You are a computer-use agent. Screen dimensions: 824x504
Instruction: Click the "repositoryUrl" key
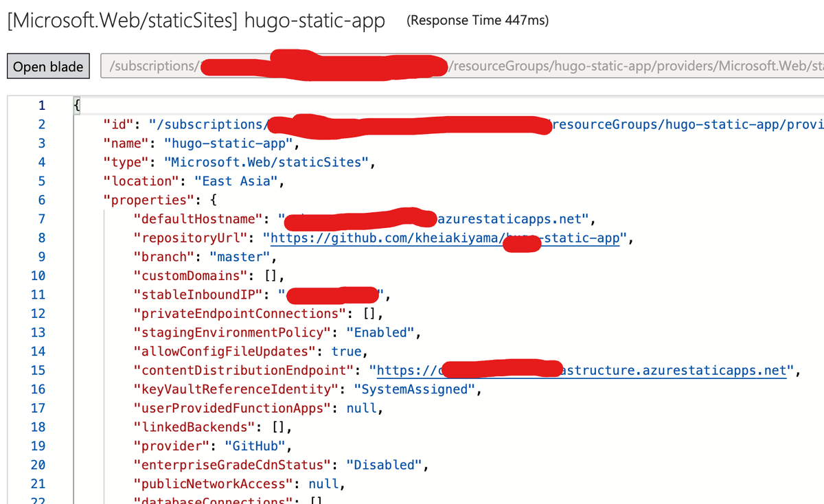190,238
